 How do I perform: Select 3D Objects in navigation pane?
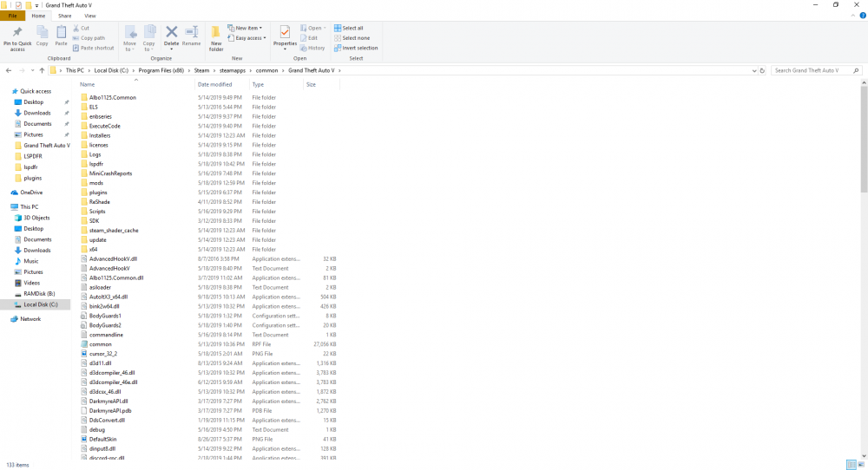click(x=36, y=218)
